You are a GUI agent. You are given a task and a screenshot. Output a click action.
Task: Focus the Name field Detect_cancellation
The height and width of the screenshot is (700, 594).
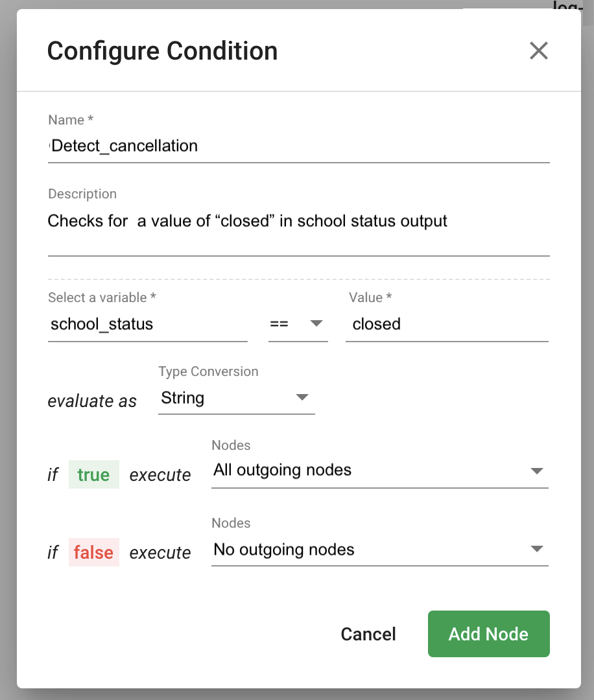(x=298, y=146)
